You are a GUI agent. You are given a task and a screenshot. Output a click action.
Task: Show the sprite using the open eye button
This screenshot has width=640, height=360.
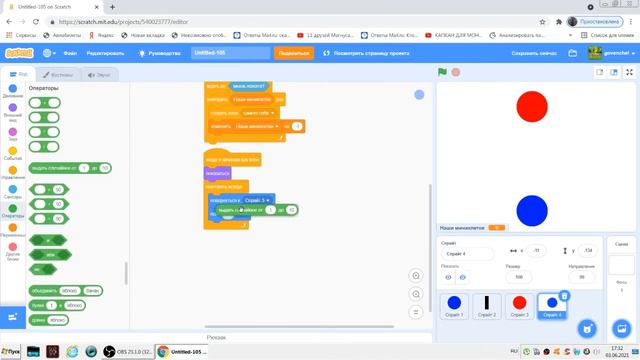448,277
